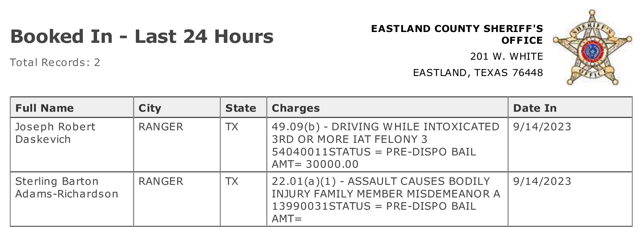
Task: Click the Booked In - Last 24 Hours title
Action: pyautogui.click(x=142, y=37)
